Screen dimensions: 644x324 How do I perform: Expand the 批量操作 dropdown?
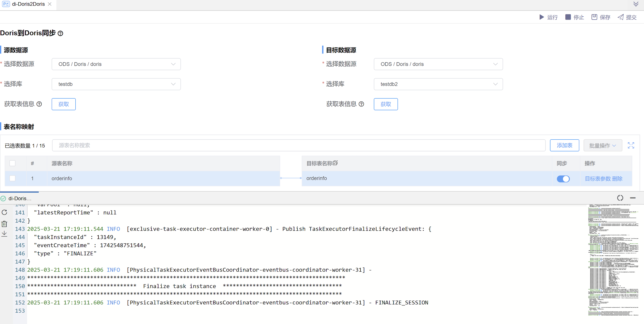point(602,146)
